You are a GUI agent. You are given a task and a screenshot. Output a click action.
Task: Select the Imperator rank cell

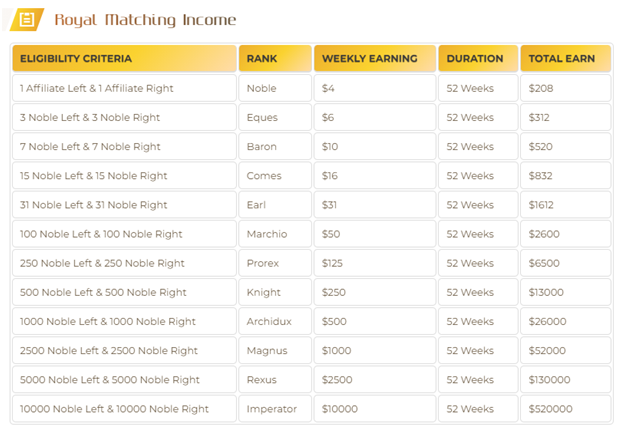coord(275,409)
